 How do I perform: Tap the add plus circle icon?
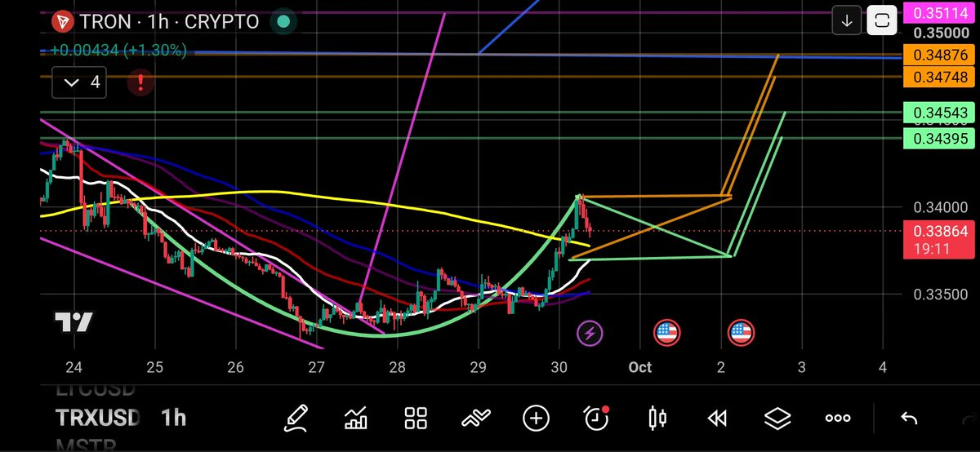click(x=536, y=419)
